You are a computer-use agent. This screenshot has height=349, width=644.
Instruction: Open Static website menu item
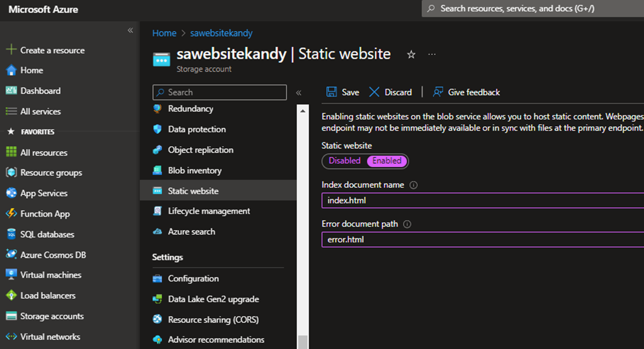tap(218, 191)
